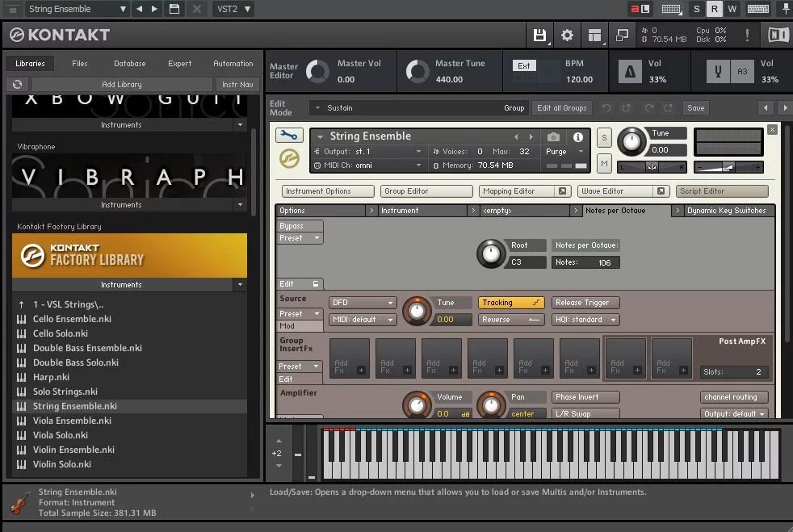Click the camera snapshot icon
The width and height of the screenshot is (793, 532).
coord(553,136)
